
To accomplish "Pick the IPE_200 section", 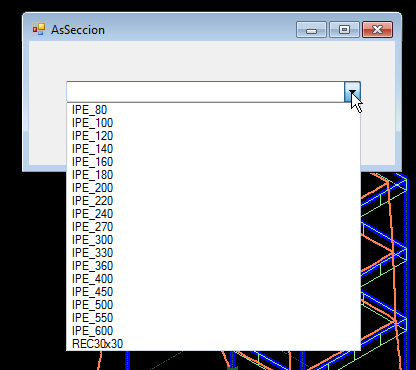I will 213,188.
